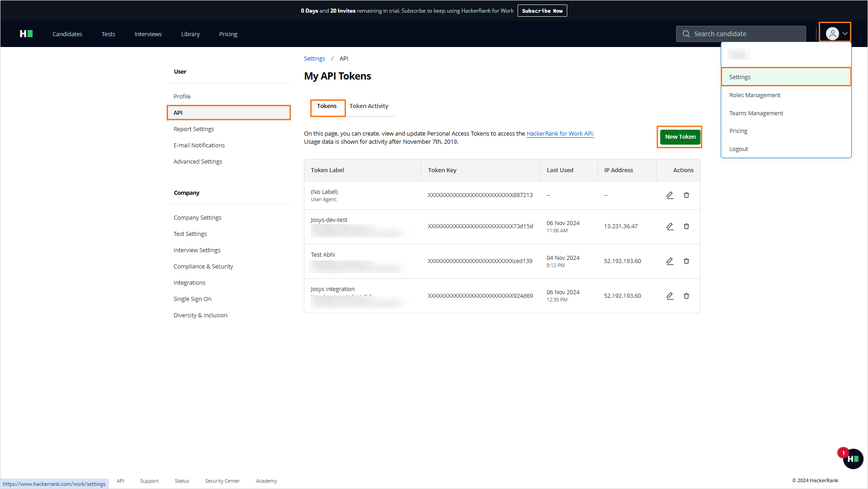Click the HackerRank logo in navbar
The height and width of the screenshot is (489, 868).
(26, 34)
